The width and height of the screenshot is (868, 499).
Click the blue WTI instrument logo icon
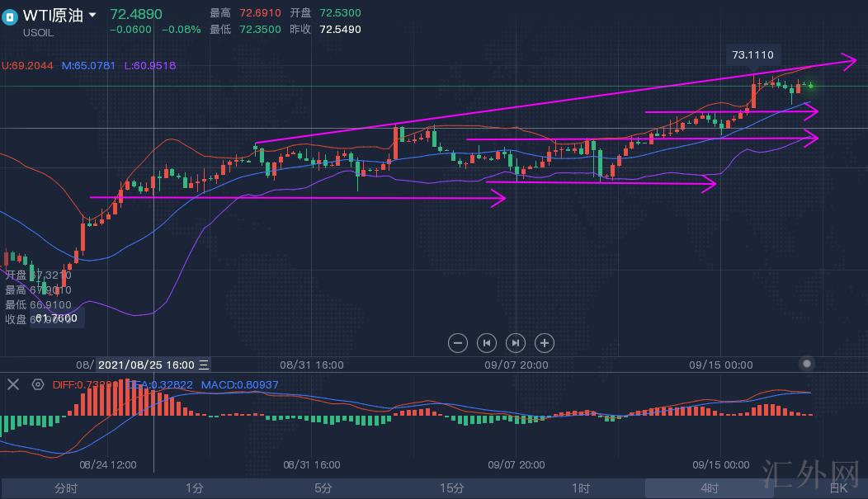(10, 16)
